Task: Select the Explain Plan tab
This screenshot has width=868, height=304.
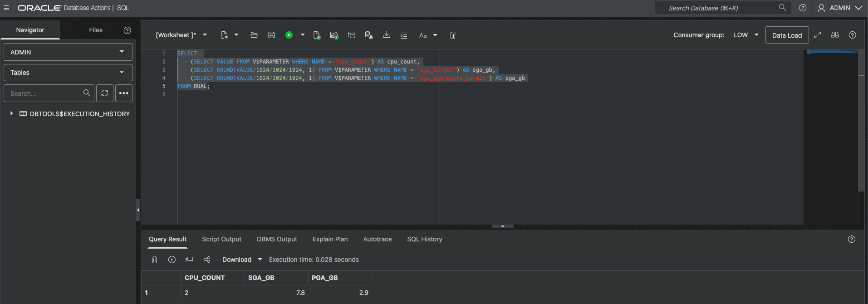Action: (330, 239)
